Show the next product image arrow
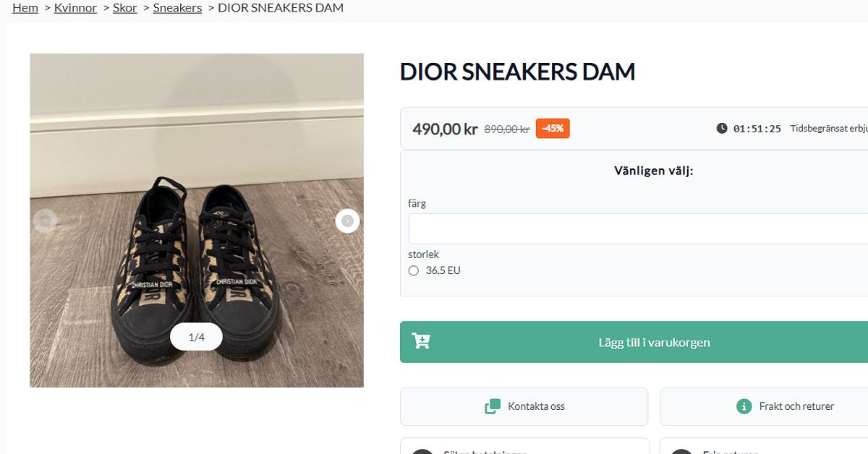 click(x=348, y=220)
